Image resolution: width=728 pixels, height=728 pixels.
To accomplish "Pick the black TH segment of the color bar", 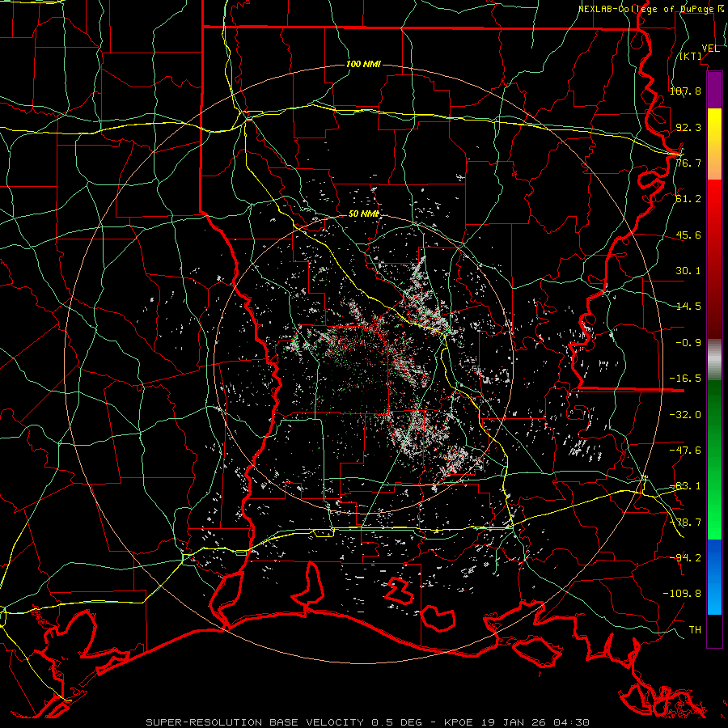I will coord(714,630).
